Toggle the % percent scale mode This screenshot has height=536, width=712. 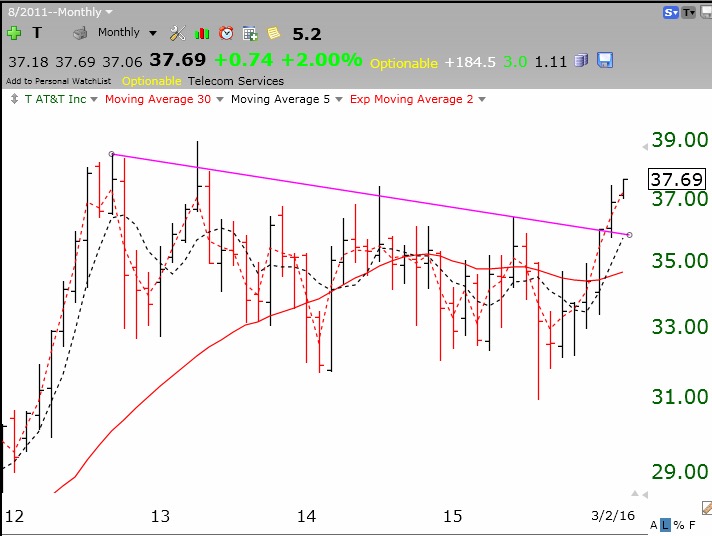click(679, 526)
